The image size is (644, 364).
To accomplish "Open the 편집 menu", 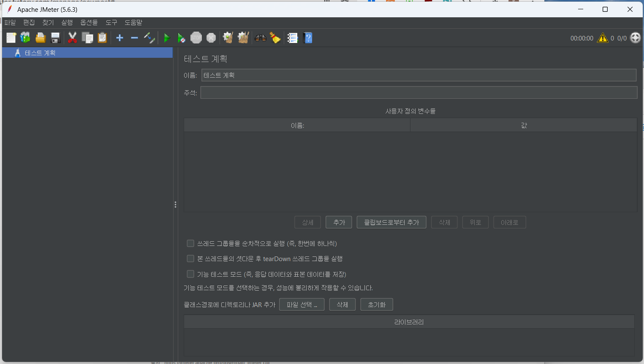I will click(29, 22).
